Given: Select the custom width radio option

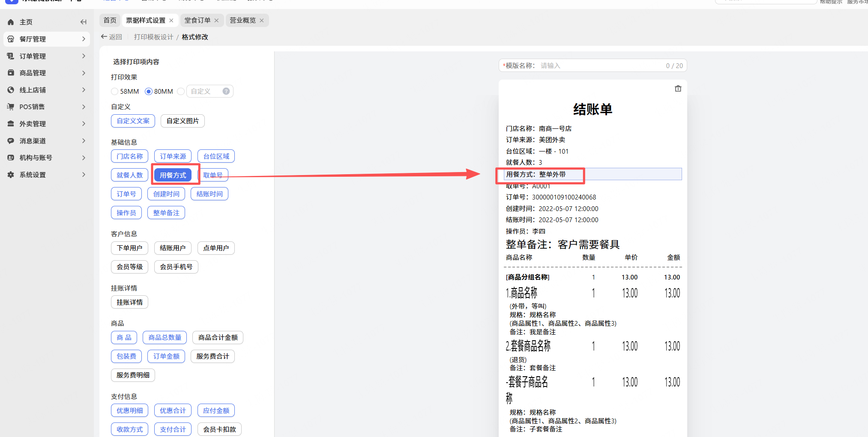Looking at the screenshot, I should [181, 92].
